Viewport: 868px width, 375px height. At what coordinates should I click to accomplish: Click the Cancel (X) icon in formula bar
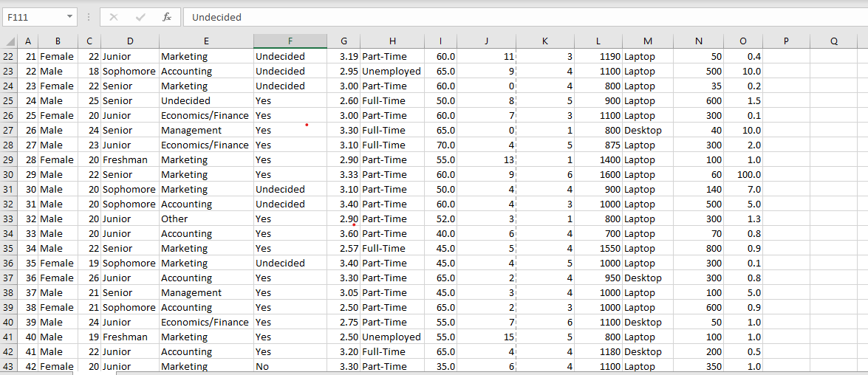point(114,17)
